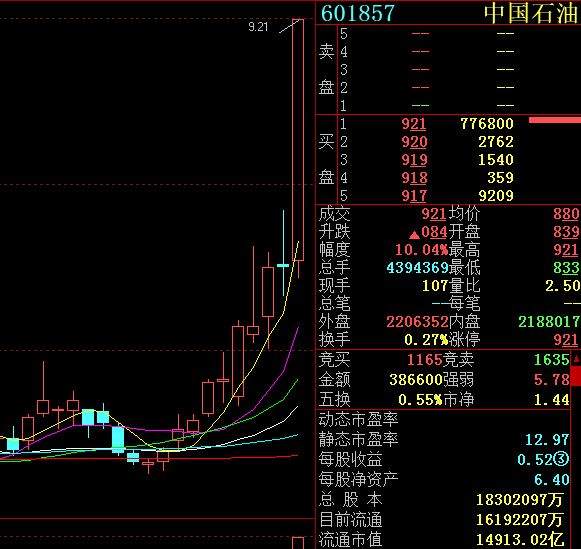Click the circled ③ quarter marker beside 0.52
Image resolution: width=581 pixels, height=549 pixels.
tap(561, 460)
